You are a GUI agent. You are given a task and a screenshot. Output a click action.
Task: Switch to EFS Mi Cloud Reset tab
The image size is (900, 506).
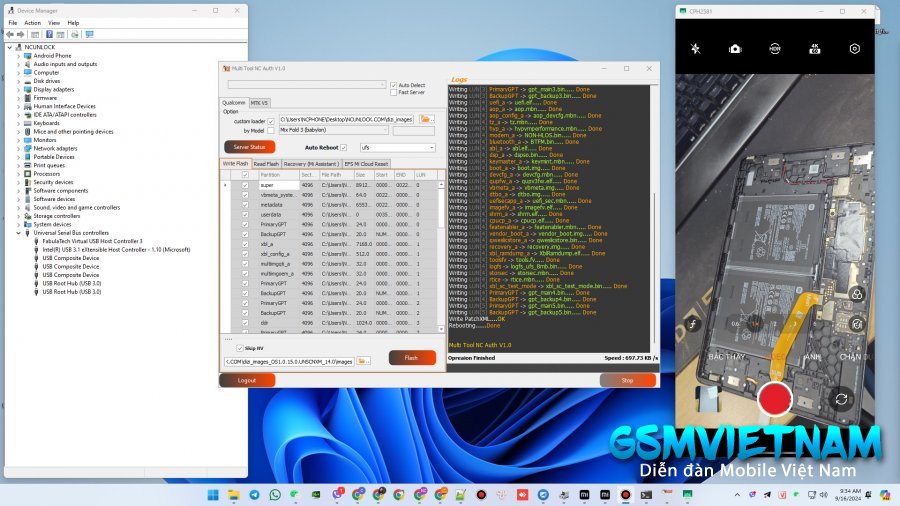(366, 164)
